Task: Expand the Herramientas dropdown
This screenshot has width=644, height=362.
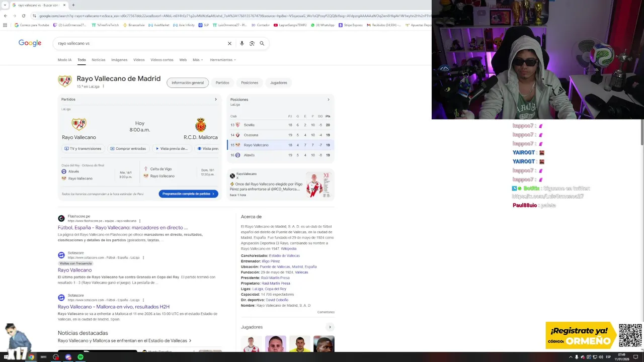Action: pyautogui.click(x=223, y=60)
